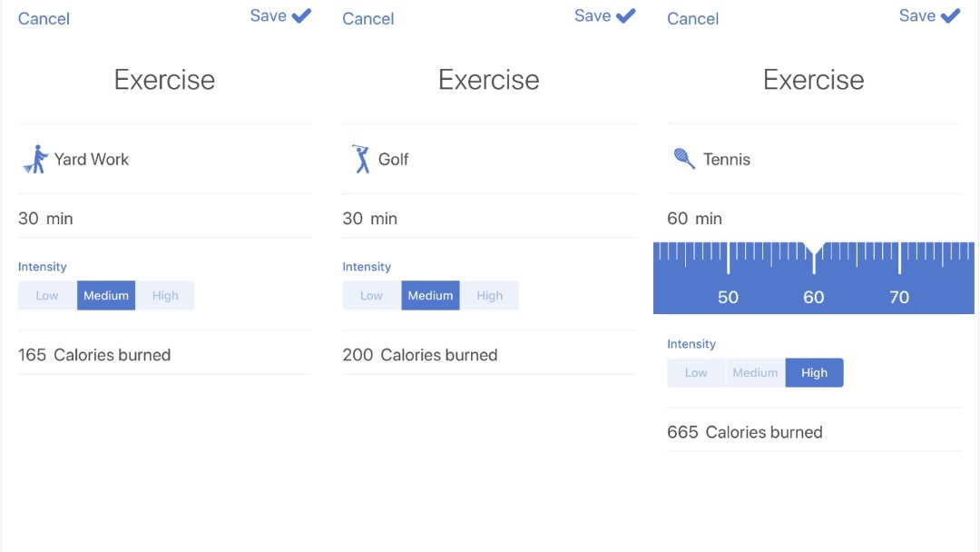Click the 165 Calories burned field

pyautogui.click(x=95, y=354)
